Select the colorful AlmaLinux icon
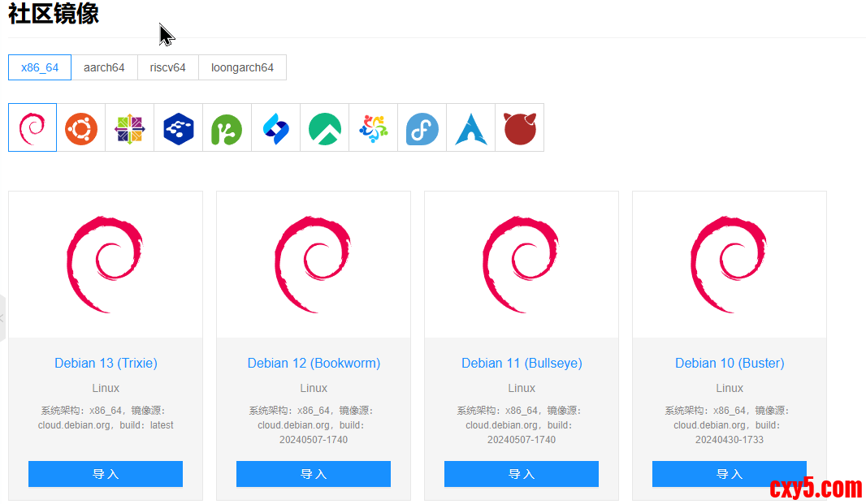This screenshot has width=866, height=504. [x=374, y=127]
